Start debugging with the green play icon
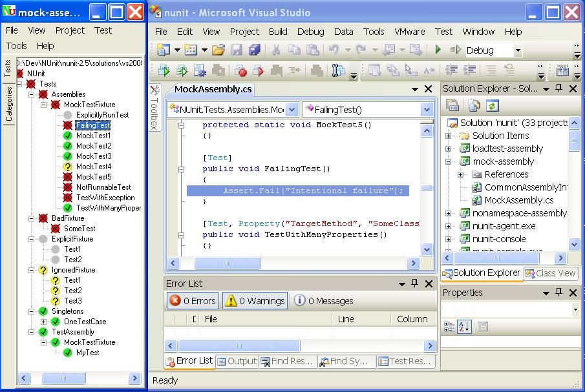This screenshot has height=392, width=585. point(438,49)
